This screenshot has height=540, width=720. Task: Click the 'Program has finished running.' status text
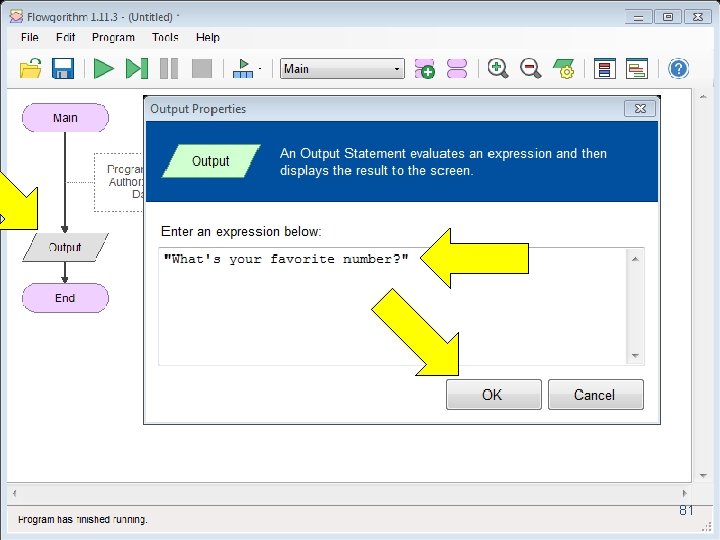(83, 519)
